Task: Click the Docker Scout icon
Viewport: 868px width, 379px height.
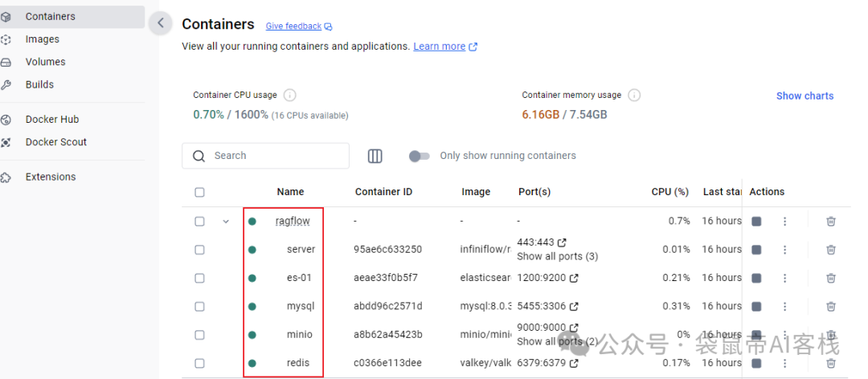Action: (6, 142)
